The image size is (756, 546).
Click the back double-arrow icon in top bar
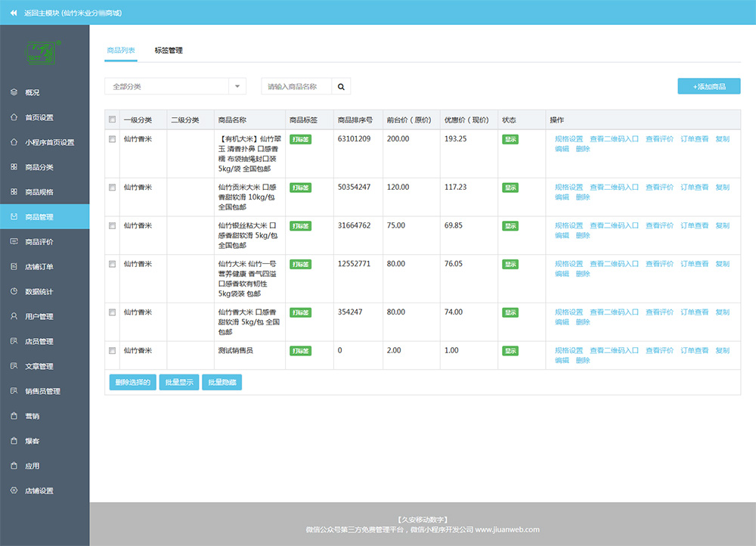(x=14, y=13)
